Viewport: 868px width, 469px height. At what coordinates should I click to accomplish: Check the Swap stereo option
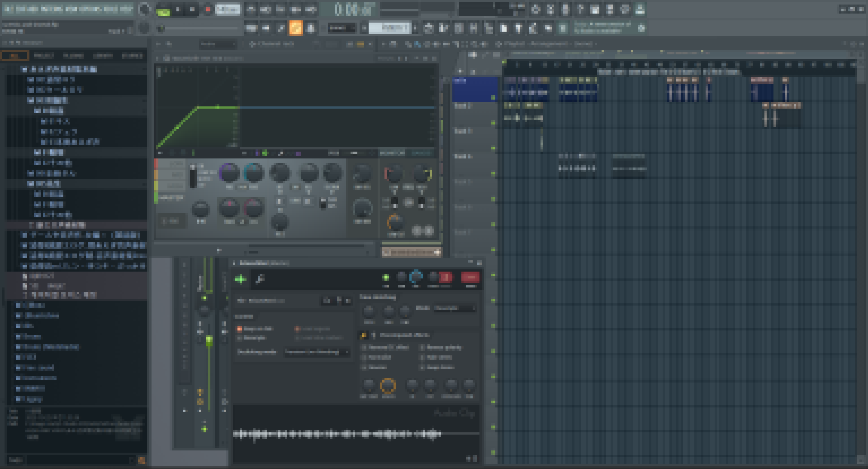coord(422,367)
